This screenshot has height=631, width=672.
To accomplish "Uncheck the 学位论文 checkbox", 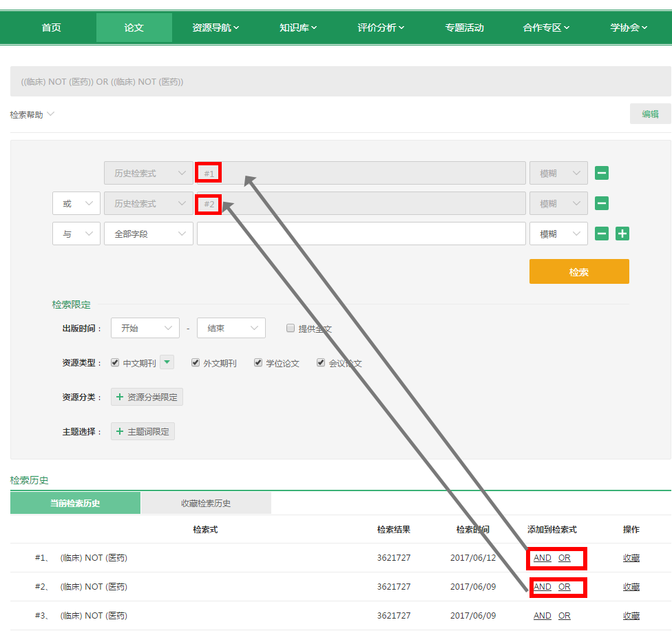I will click(x=258, y=363).
